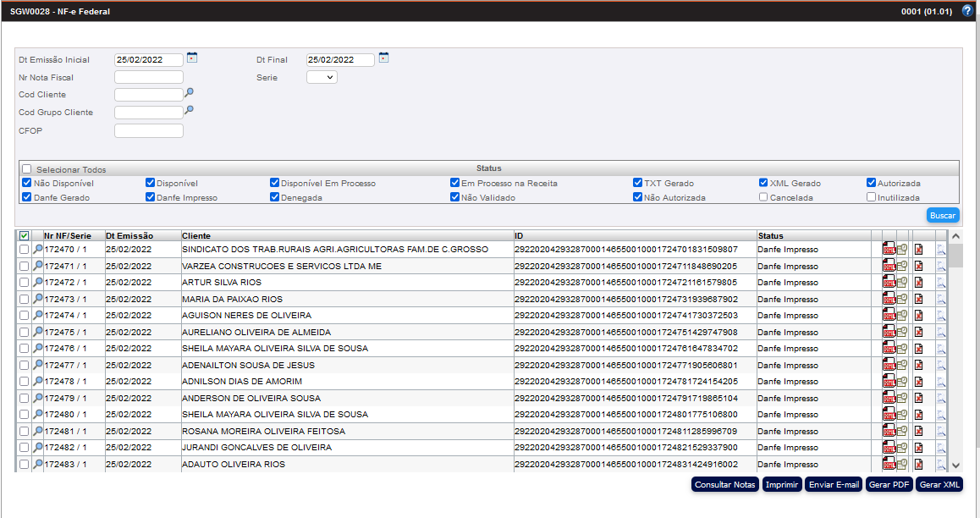Check the Selecionar Todos checkbox
The image size is (980, 518).
point(27,169)
